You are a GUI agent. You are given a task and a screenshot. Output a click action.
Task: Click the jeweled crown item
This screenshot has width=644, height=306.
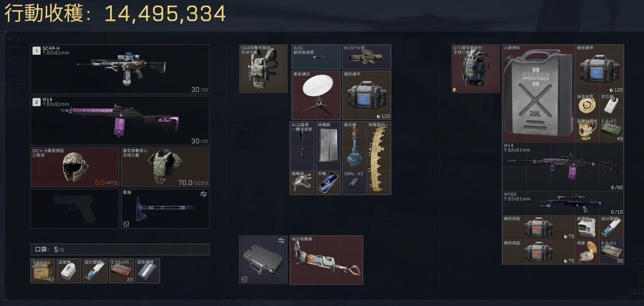379,158
